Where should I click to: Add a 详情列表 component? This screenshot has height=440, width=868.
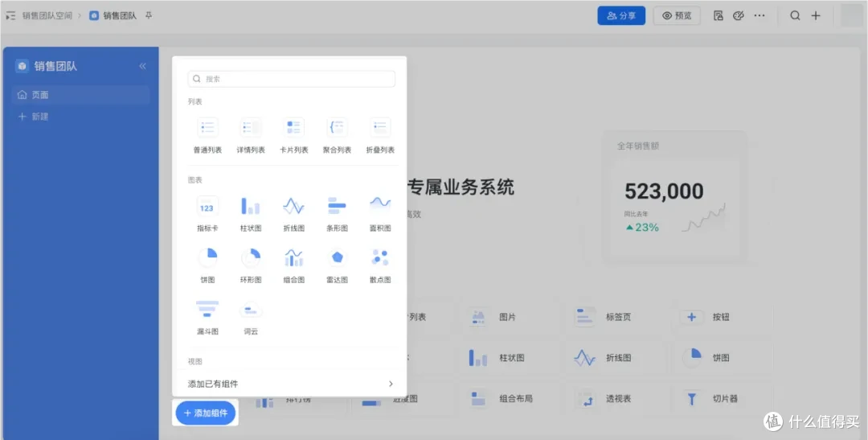[251, 135]
